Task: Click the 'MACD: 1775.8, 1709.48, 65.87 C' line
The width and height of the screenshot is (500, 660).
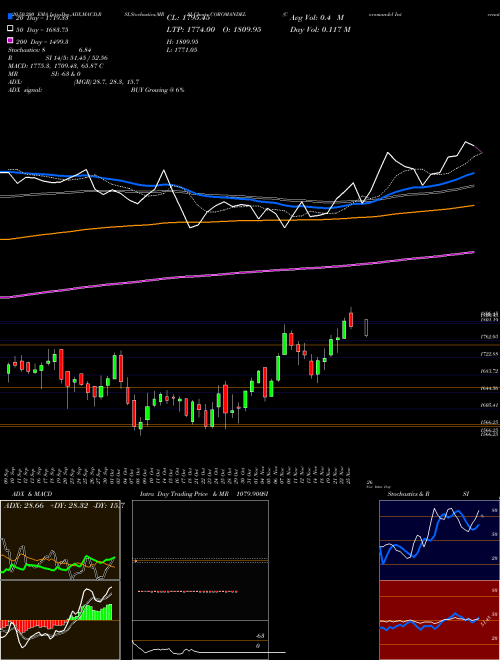Action: (x=56, y=66)
